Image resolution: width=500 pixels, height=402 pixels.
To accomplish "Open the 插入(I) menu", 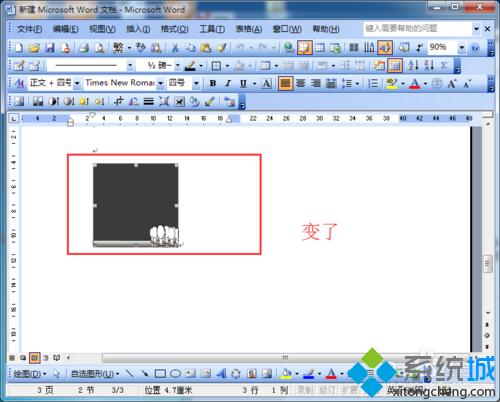I will click(138, 29).
